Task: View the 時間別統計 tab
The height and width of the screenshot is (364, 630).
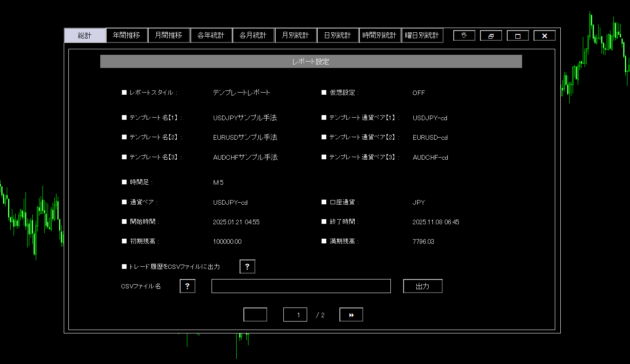Action: click(380, 35)
